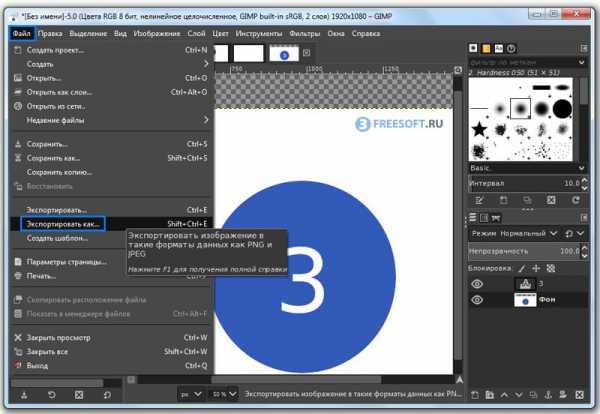Screen dimensions: 600x414
Task: Open the px units dropdown
Action: coord(191,394)
